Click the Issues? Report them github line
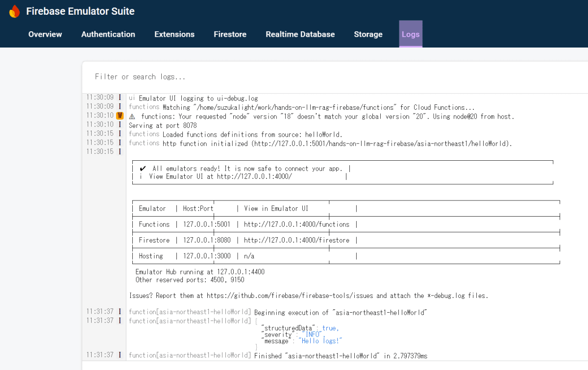The height and width of the screenshot is (370, 588). (309, 296)
